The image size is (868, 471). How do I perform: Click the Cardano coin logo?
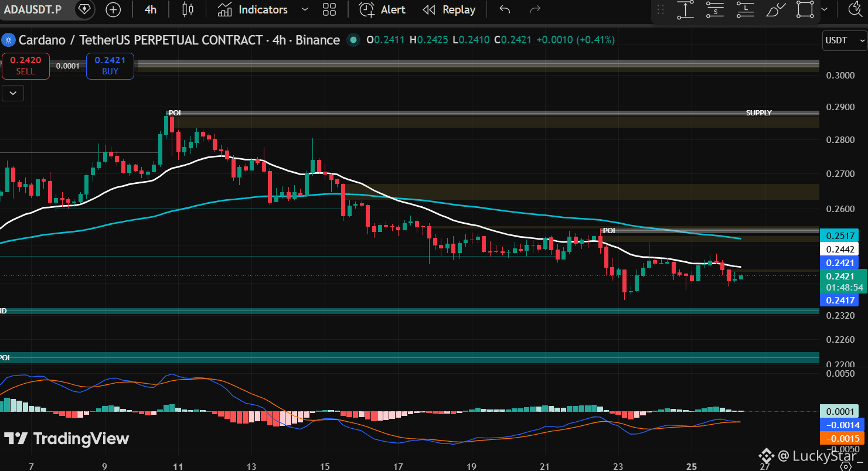8,40
